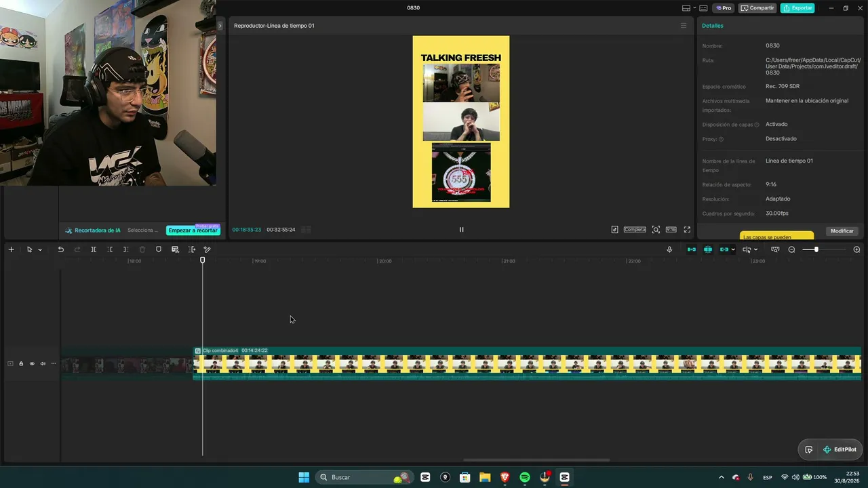This screenshot has width=868, height=488.
Task: Toggle the main track magnet
Action: (x=692, y=249)
